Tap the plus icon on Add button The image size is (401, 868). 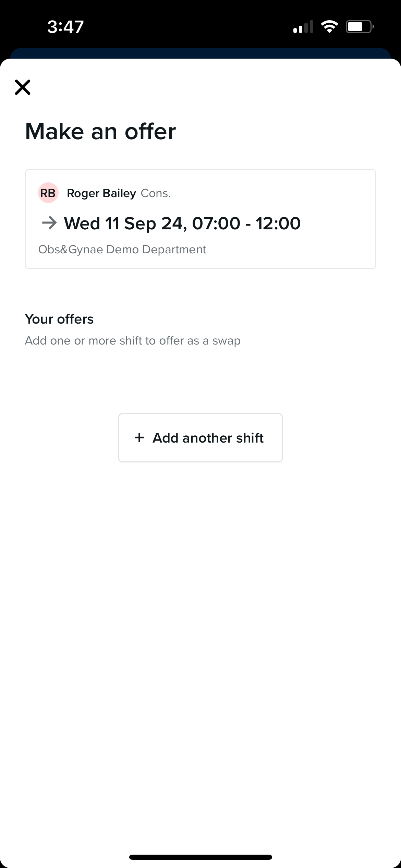(139, 437)
